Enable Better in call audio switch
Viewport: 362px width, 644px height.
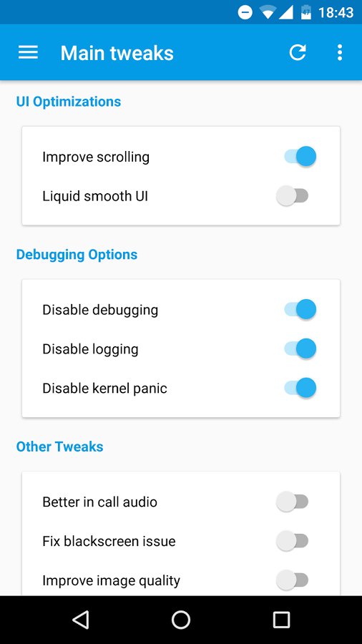click(x=292, y=502)
